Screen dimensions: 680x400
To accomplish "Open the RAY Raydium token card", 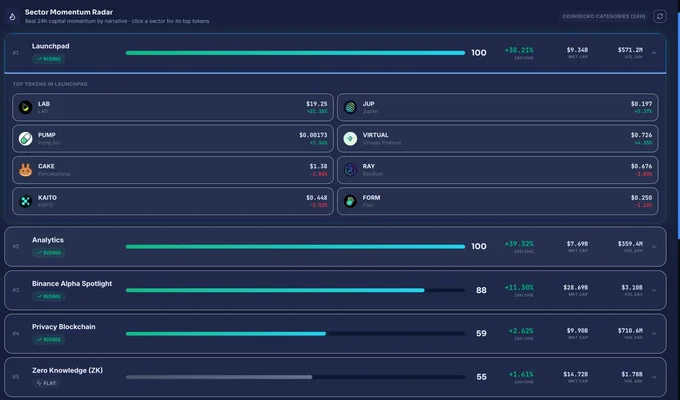I will coord(498,170).
